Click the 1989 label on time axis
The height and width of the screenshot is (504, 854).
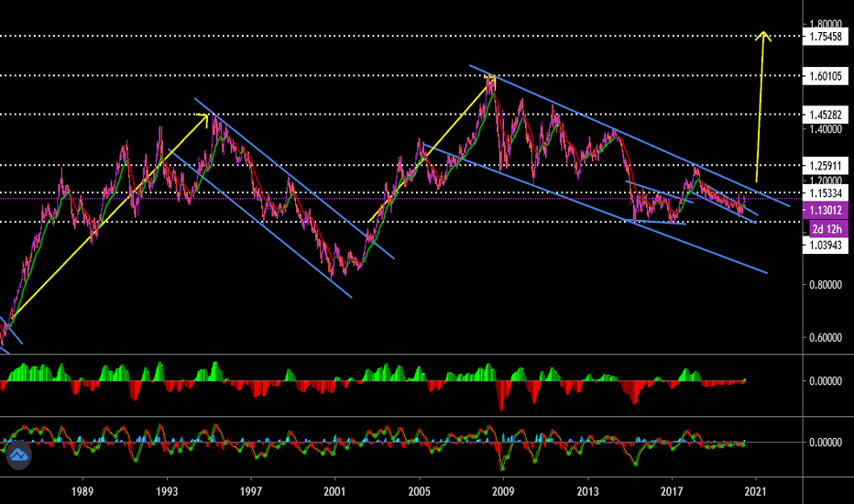click(82, 491)
